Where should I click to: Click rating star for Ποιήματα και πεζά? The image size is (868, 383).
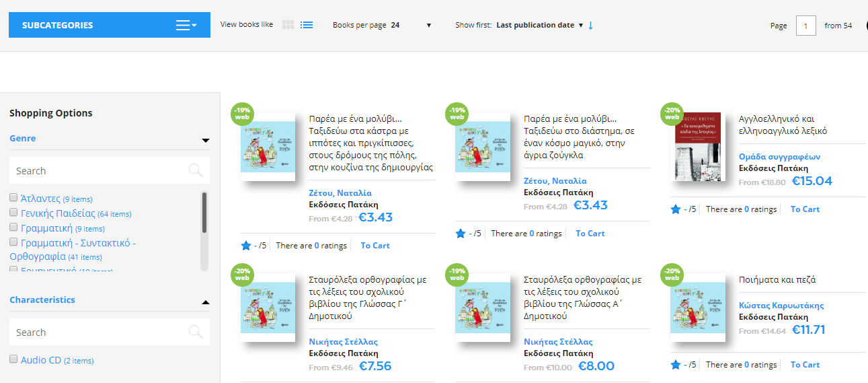click(676, 365)
